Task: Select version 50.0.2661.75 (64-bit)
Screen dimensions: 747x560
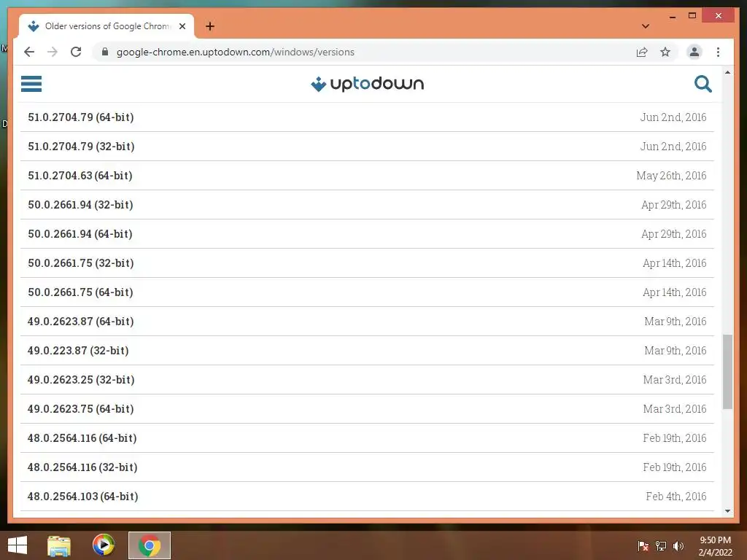Action: click(x=367, y=292)
